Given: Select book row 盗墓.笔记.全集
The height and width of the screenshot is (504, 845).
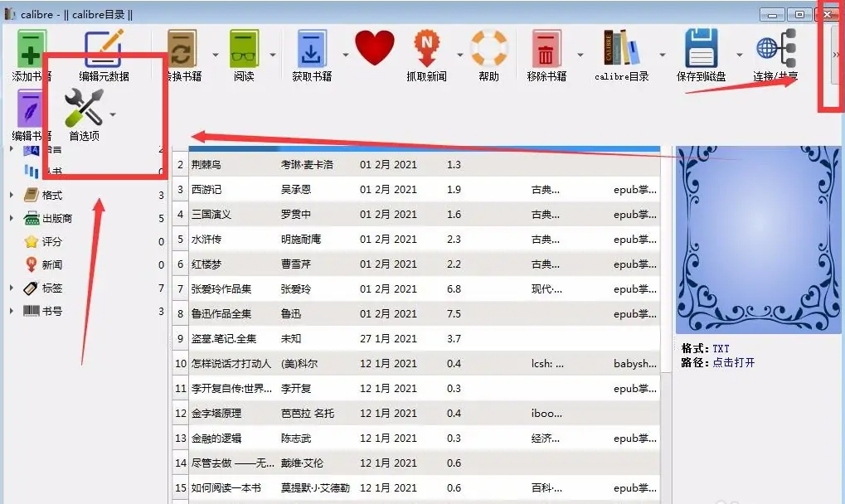Looking at the screenshot, I should (416, 338).
